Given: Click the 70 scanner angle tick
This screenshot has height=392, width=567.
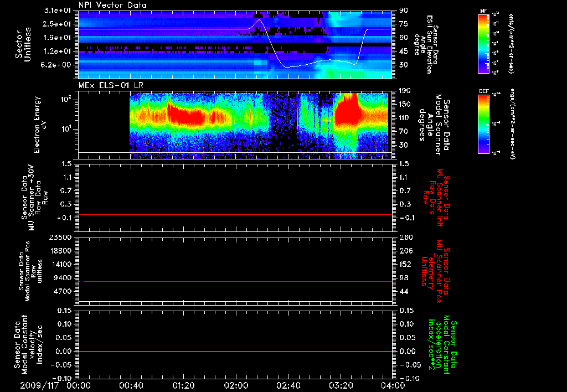Looking at the screenshot, I should coord(404,132).
